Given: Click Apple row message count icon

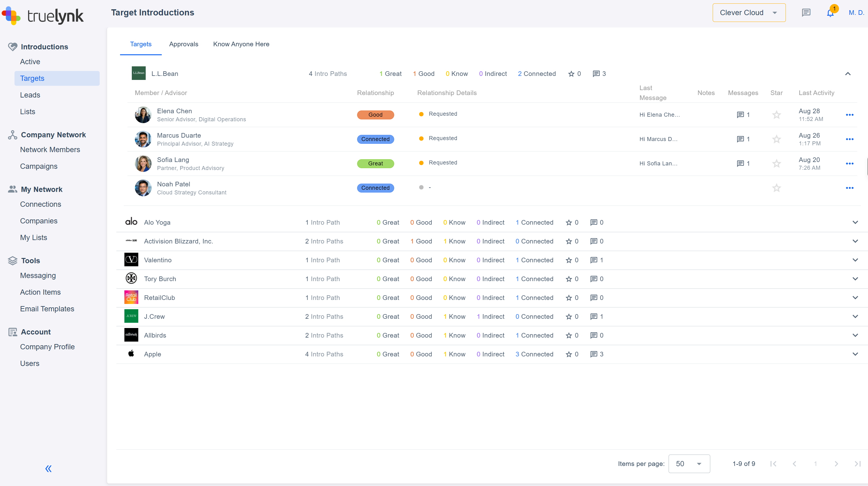Looking at the screenshot, I should click(594, 354).
